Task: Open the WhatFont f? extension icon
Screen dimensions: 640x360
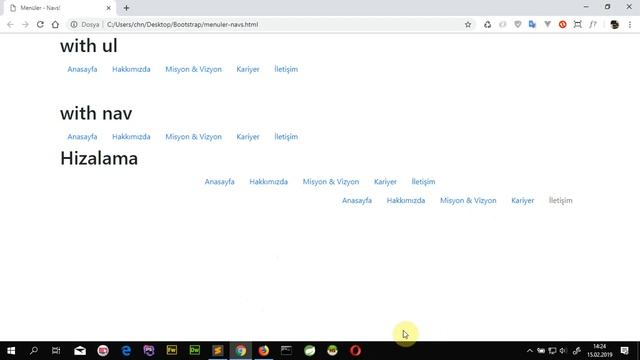Action: 593,24
